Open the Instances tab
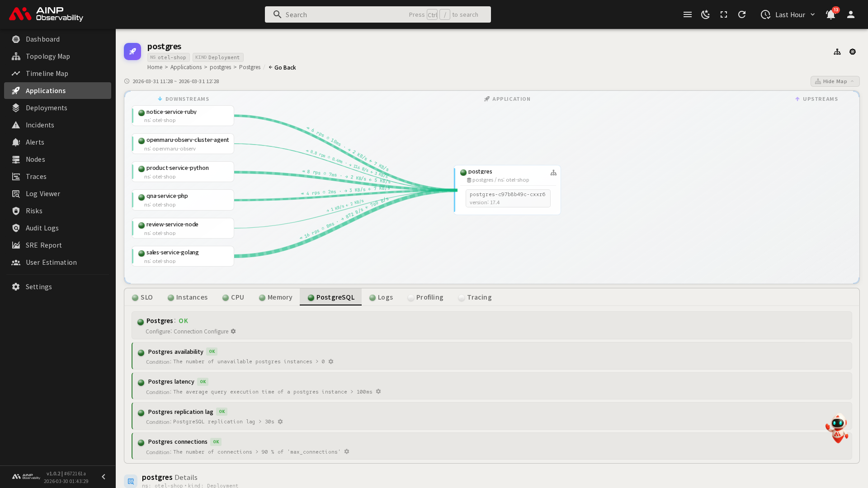This screenshot has width=868, height=488. pos(188,297)
